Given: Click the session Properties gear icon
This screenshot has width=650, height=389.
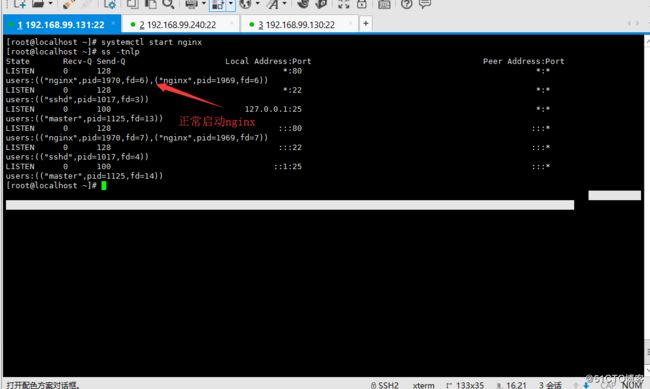Looking at the screenshot, I should point(110,4).
